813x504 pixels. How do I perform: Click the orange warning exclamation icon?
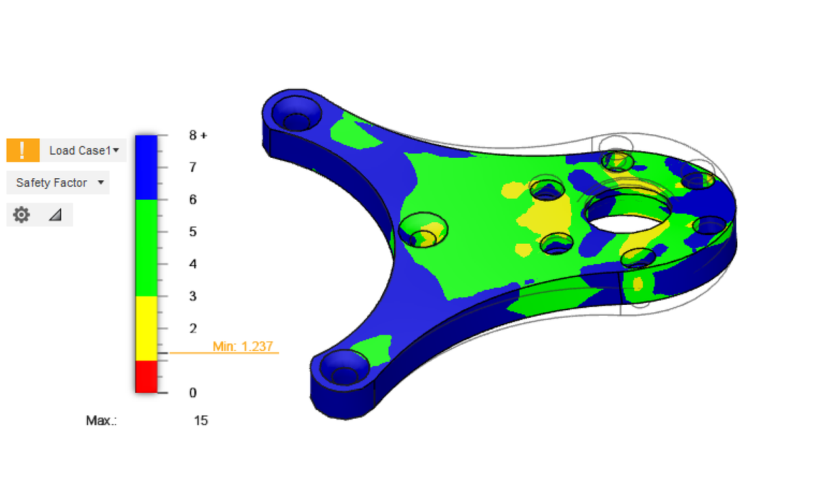click(x=23, y=150)
